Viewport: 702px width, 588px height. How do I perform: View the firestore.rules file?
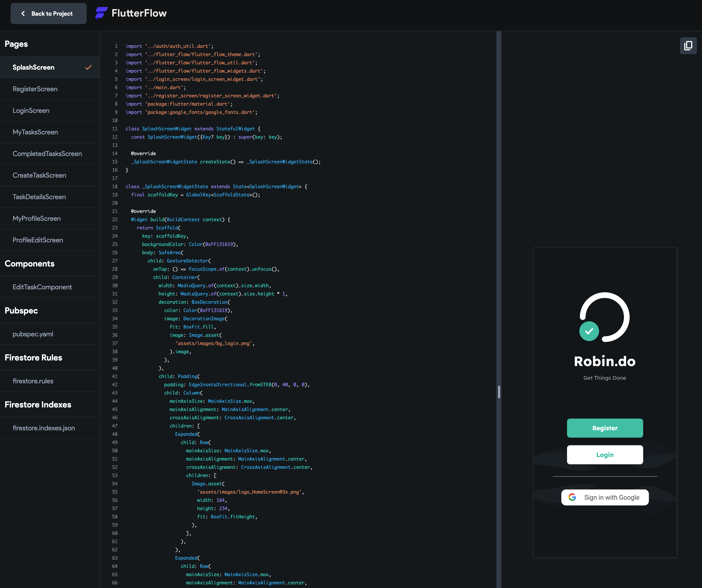click(x=33, y=381)
